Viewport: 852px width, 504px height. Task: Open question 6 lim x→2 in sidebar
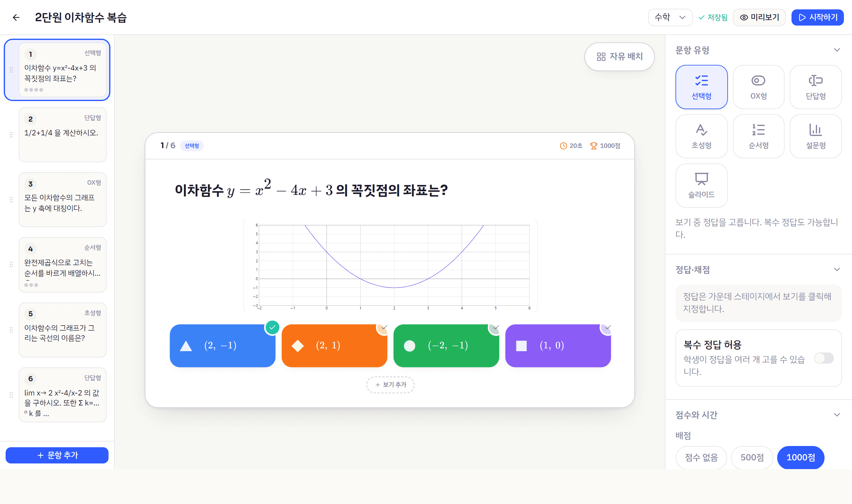pos(62,395)
